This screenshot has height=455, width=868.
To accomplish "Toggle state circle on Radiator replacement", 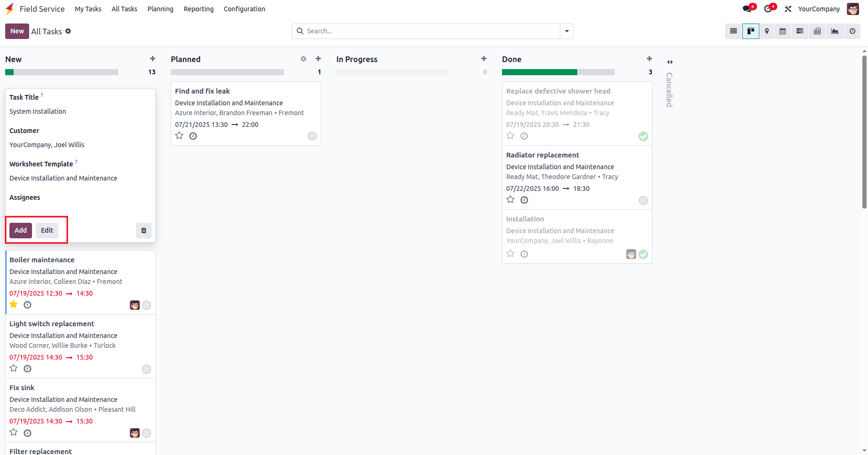I will (643, 201).
